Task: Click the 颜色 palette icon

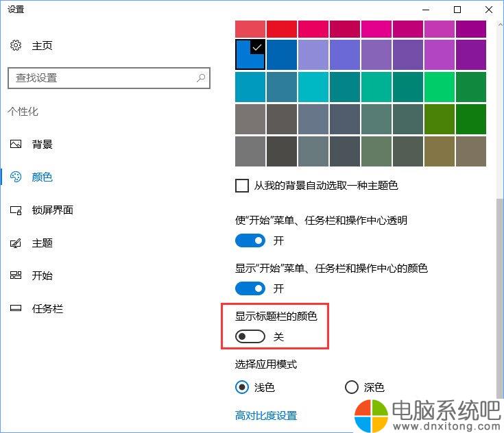Action: [x=15, y=177]
